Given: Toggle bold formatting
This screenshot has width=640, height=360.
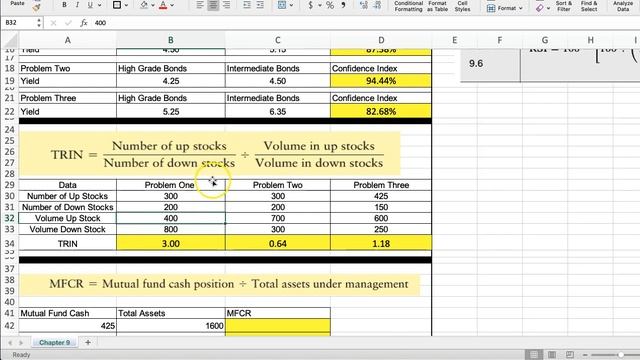Looking at the screenshot, I should (64, 5).
